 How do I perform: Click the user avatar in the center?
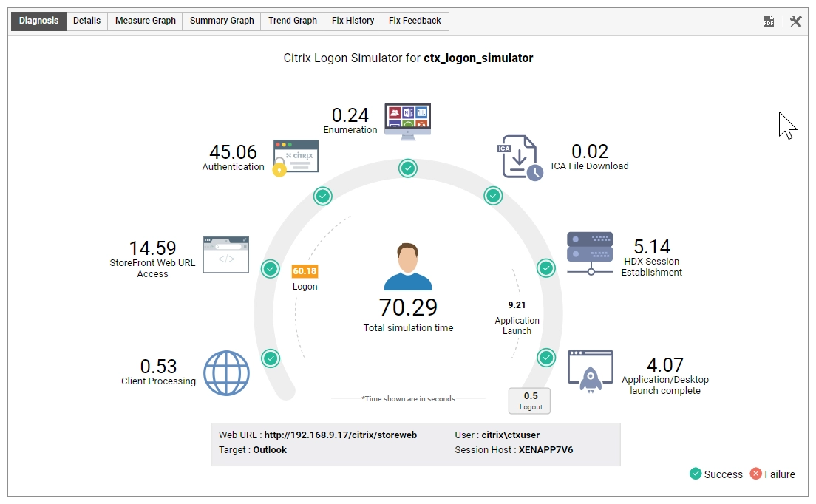pyautogui.click(x=408, y=266)
